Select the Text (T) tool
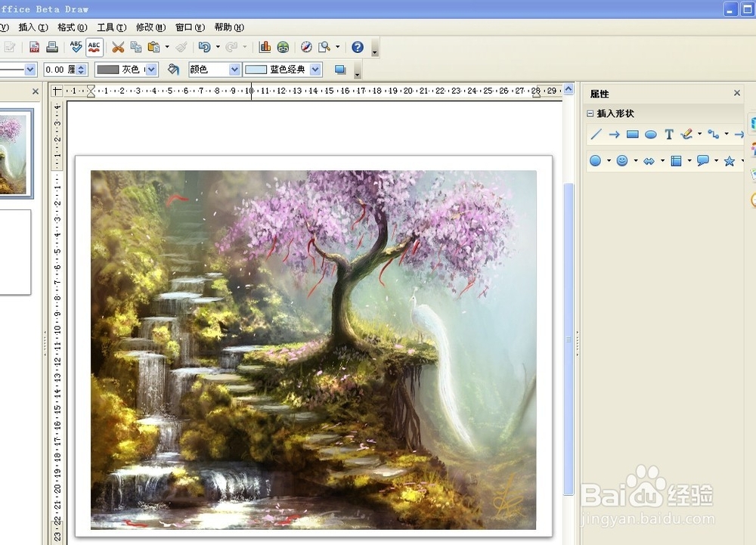756x545 pixels. [669, 135]
